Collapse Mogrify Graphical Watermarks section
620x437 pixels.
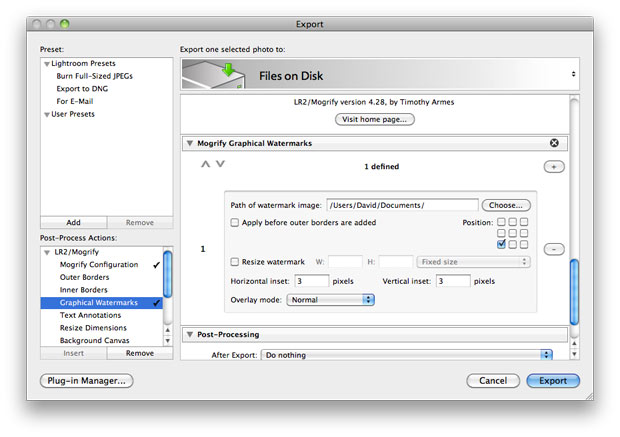190,143
